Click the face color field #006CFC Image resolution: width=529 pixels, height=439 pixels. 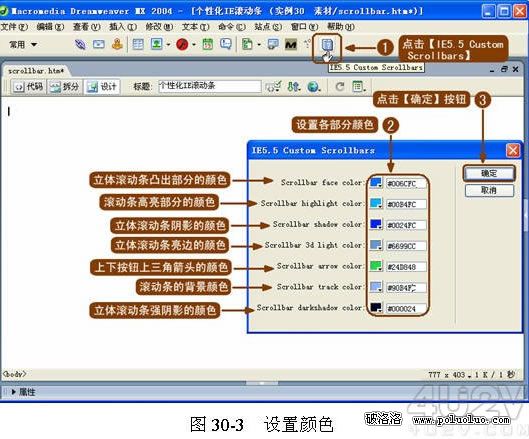click(406, 184)
